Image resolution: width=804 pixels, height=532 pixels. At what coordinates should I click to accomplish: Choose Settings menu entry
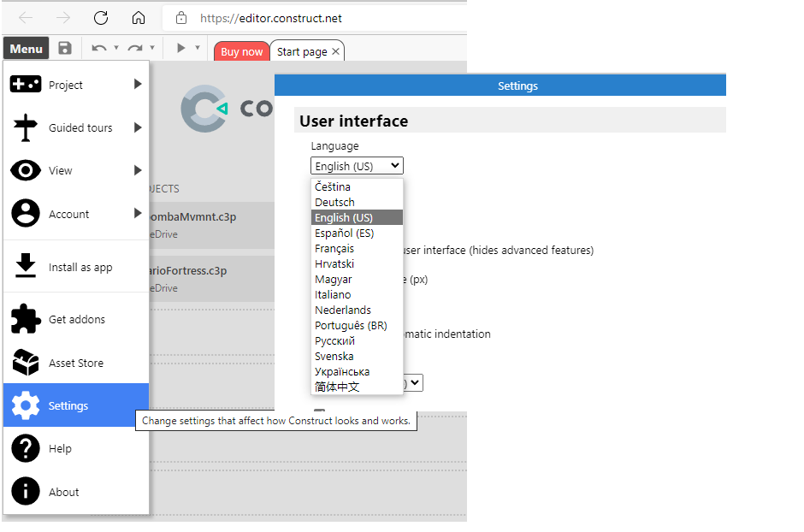(76, 405)
